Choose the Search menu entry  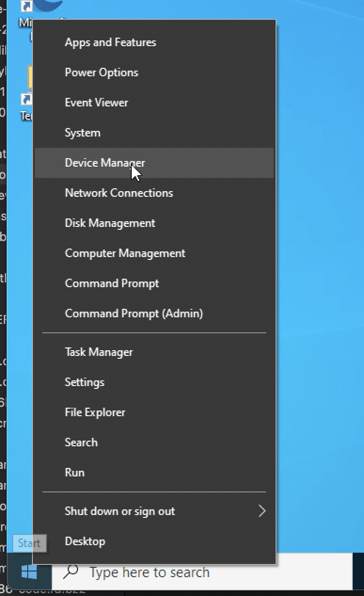click(154, 443)
